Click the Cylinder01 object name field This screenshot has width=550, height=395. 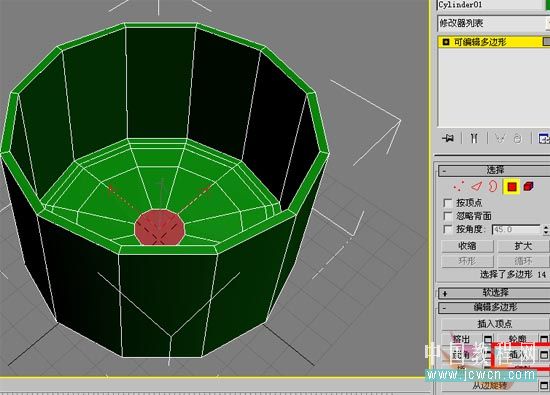(490, 5)
